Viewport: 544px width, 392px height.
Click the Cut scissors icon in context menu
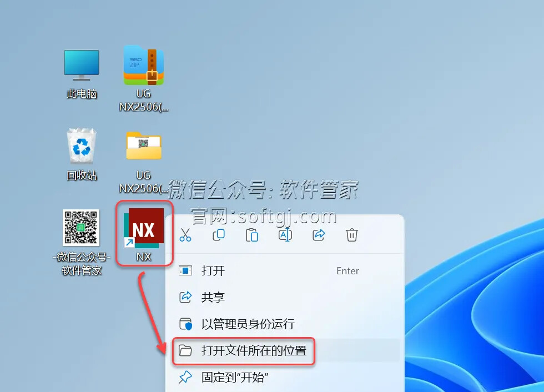(185, 235)
